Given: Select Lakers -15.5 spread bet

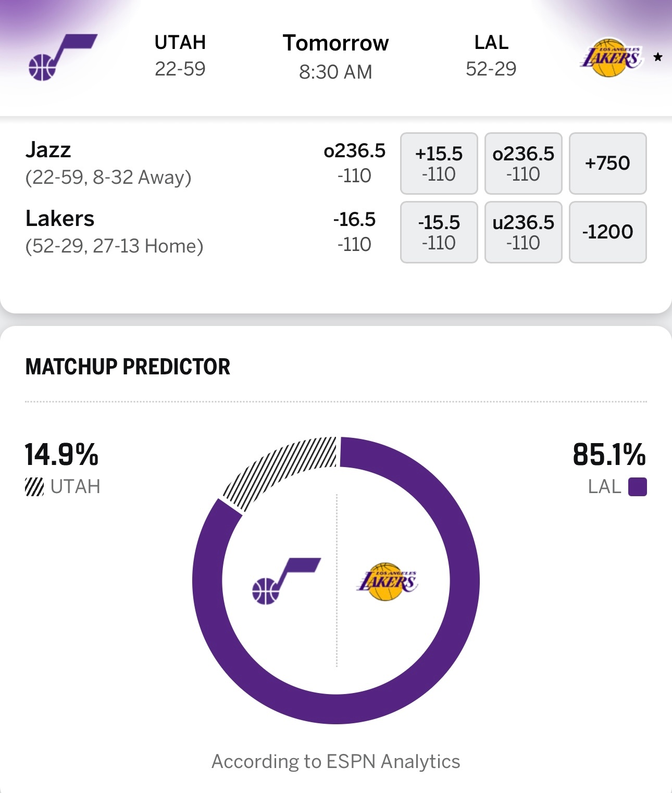Looking at the screenshot, I should 439,232.
